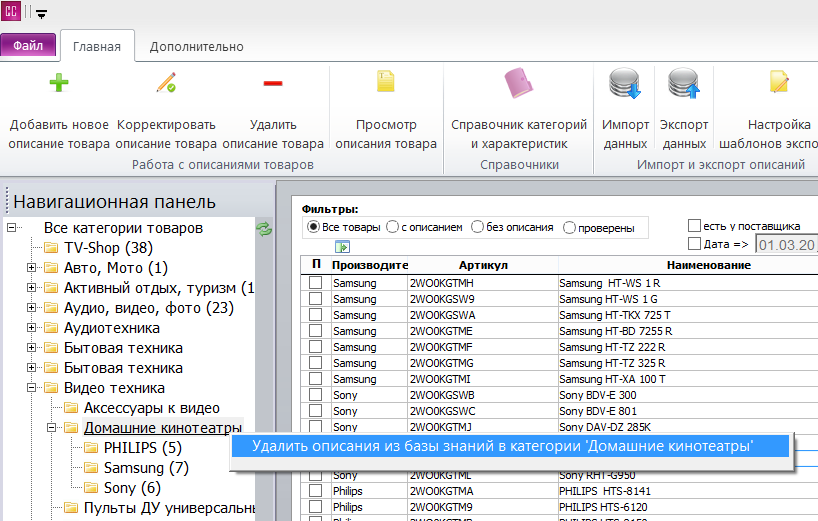Screen dimensions: 818x521
Task: Switch to the 'Главная' ribbon tab
Action: point(97,46)
